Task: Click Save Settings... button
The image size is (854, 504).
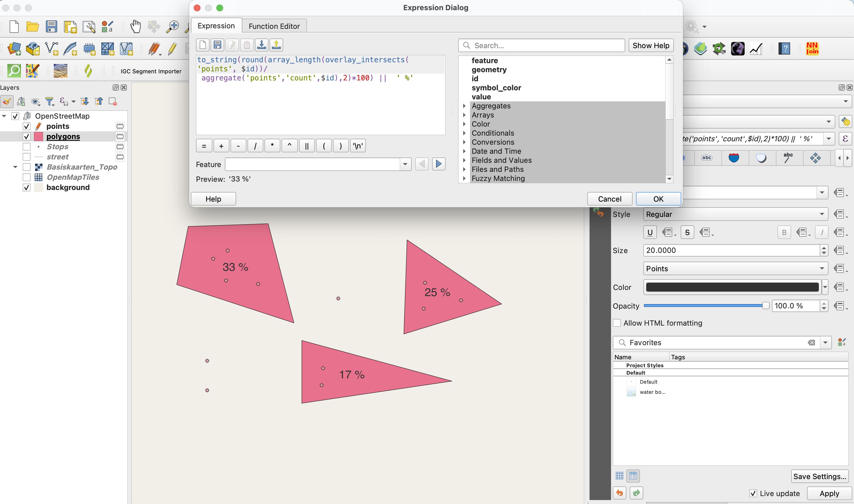Action: 820,476
